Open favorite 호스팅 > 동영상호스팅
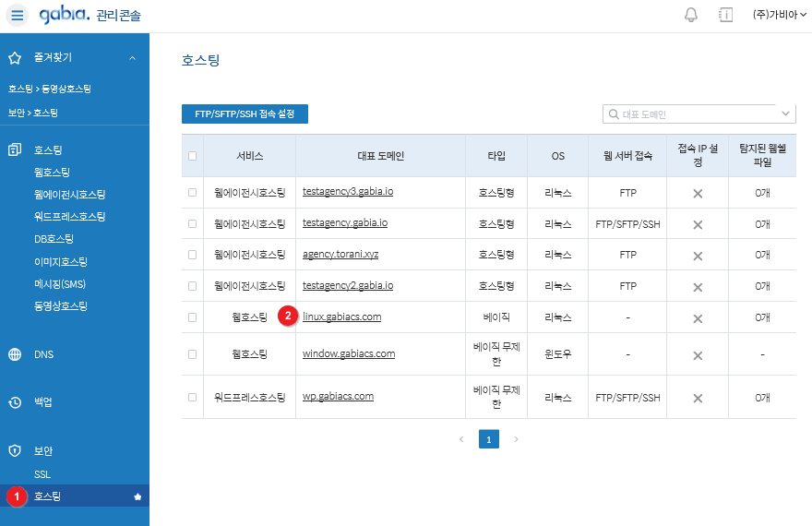The image size is (812, 526). click(x=50, y=89)
